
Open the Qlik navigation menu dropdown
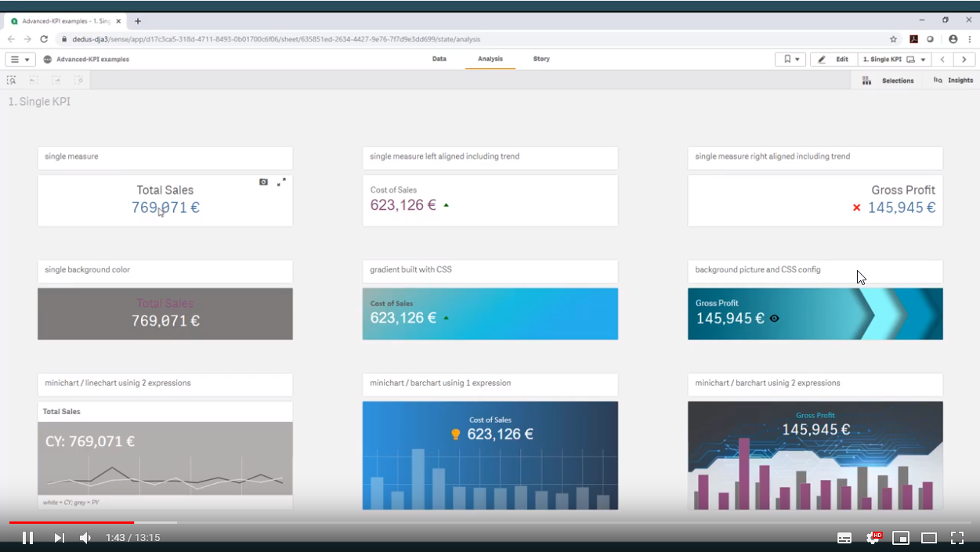tap(20, 60)
